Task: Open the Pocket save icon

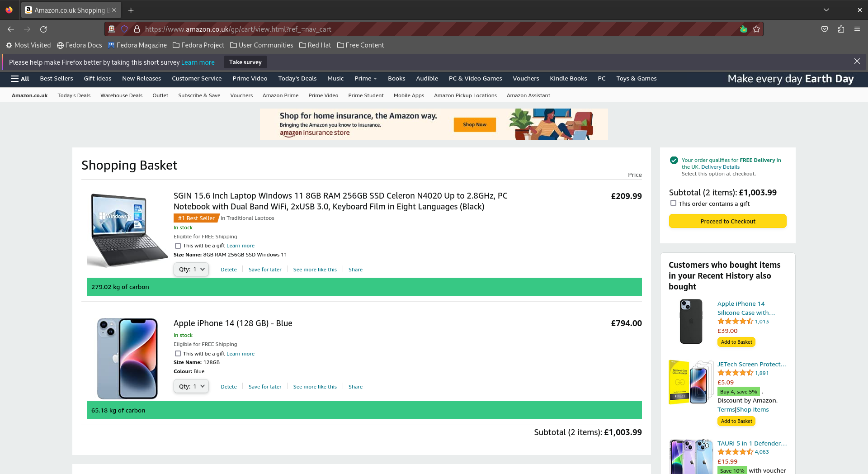Action: coord(825,29)
